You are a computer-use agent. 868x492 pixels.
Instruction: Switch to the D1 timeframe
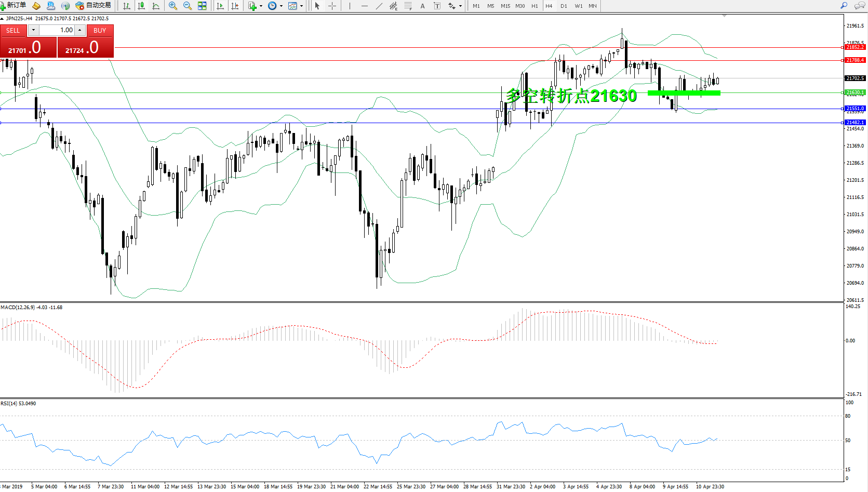point(564,6)
